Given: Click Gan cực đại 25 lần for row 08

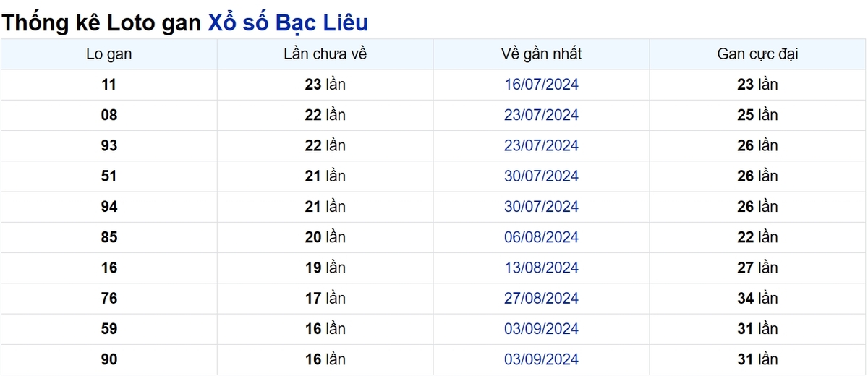Looking at the screenshot, I should [757, 115].
